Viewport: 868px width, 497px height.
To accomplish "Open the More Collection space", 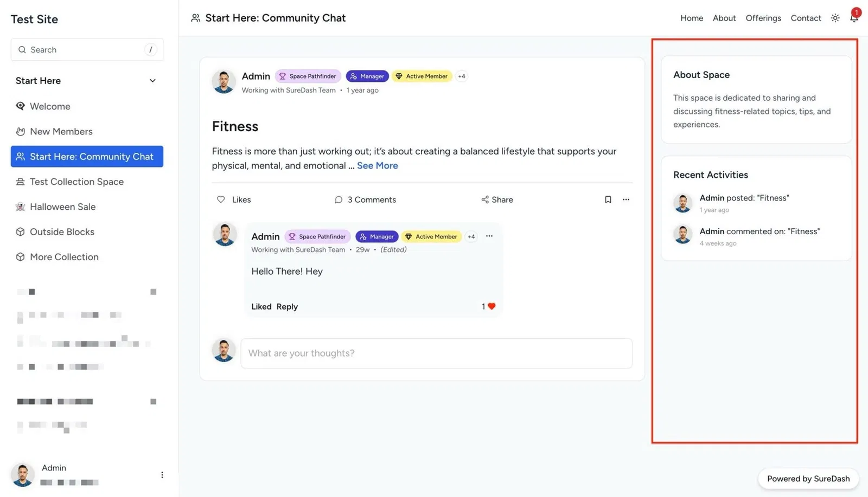I will tap(63, 256).
